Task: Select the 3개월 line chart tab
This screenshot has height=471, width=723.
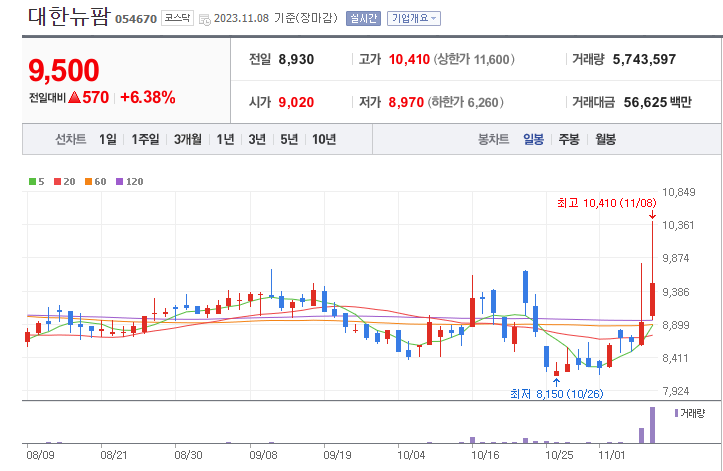Action: pos(188,139)
